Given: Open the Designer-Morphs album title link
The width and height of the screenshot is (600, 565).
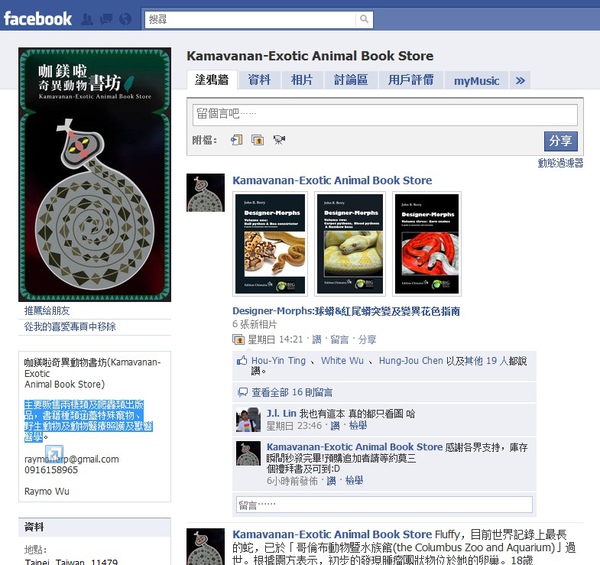Looking at the screenshot, I should pyautogui.click(x=346, y=311).
